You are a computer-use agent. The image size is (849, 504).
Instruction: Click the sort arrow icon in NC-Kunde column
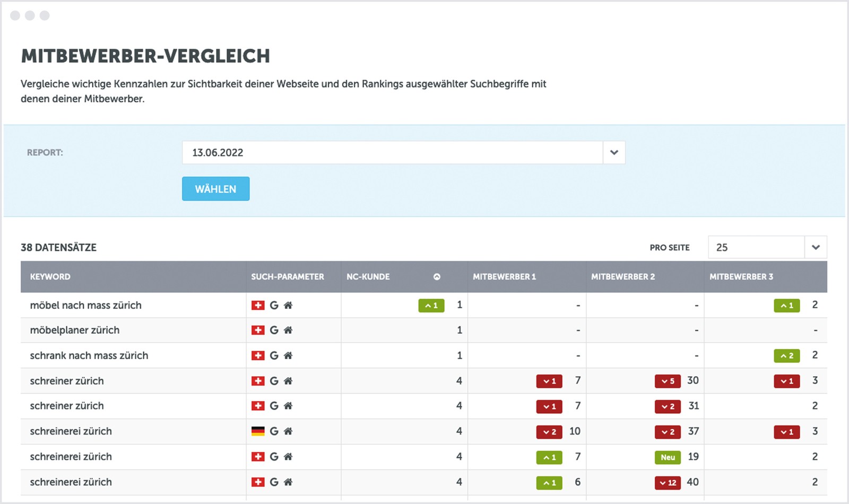pyautogui.click(x=437, y=276)
